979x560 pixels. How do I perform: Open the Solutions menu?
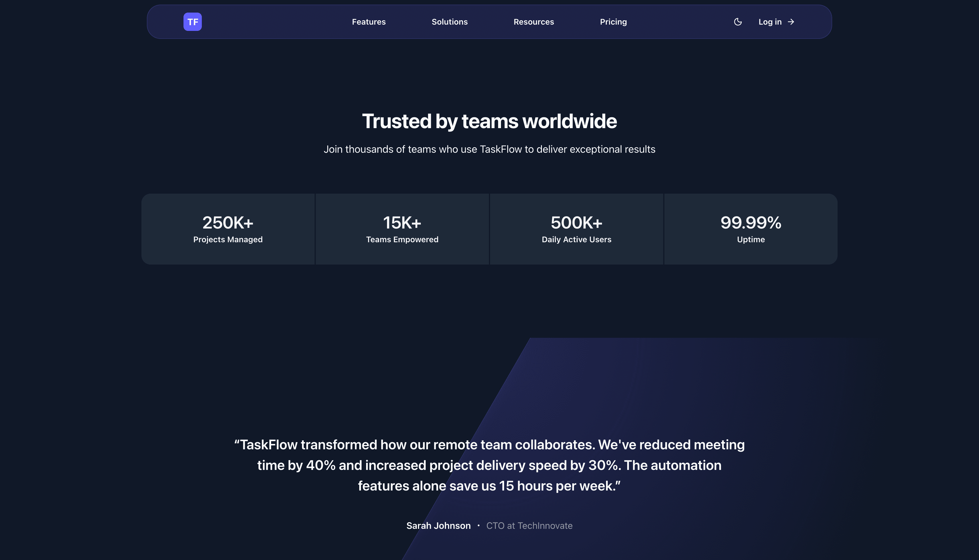(449, 22)
